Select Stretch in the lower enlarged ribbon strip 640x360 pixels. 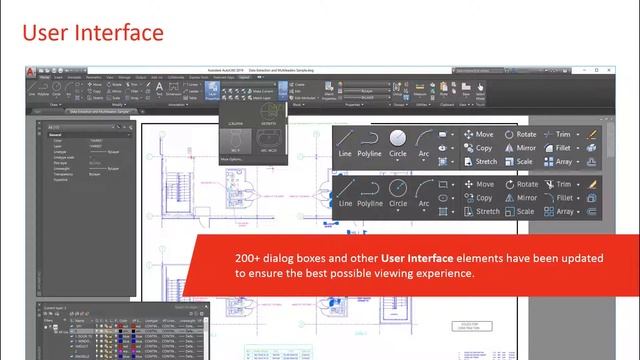482,211
